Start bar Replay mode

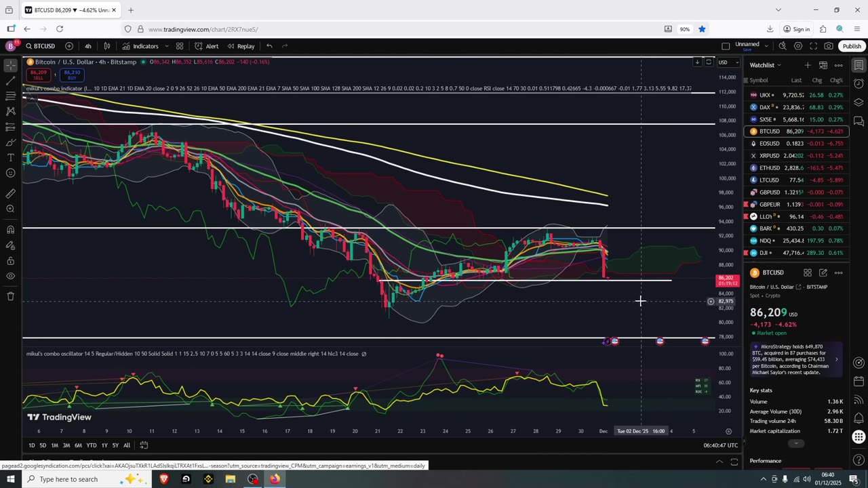[241, 46]
